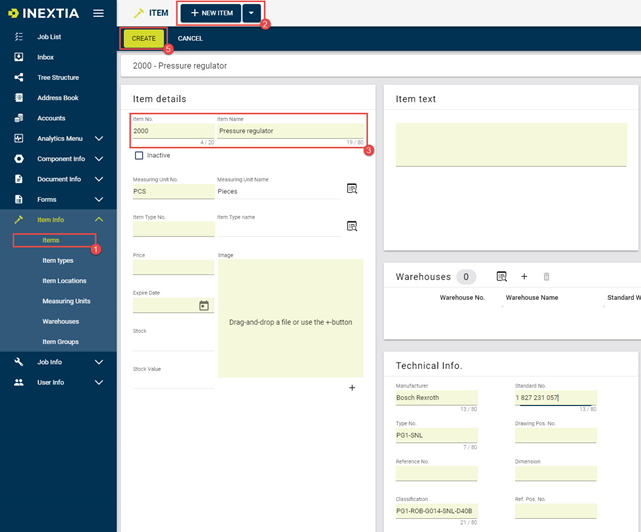Click the Item text area
641x532 pixels.
click(x=511, y=145)
